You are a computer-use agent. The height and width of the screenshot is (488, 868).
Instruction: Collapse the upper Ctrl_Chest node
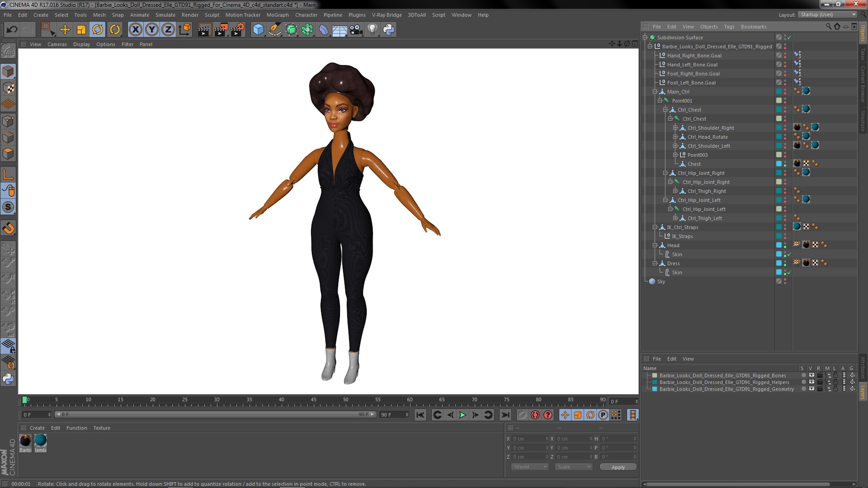(665, 110)
